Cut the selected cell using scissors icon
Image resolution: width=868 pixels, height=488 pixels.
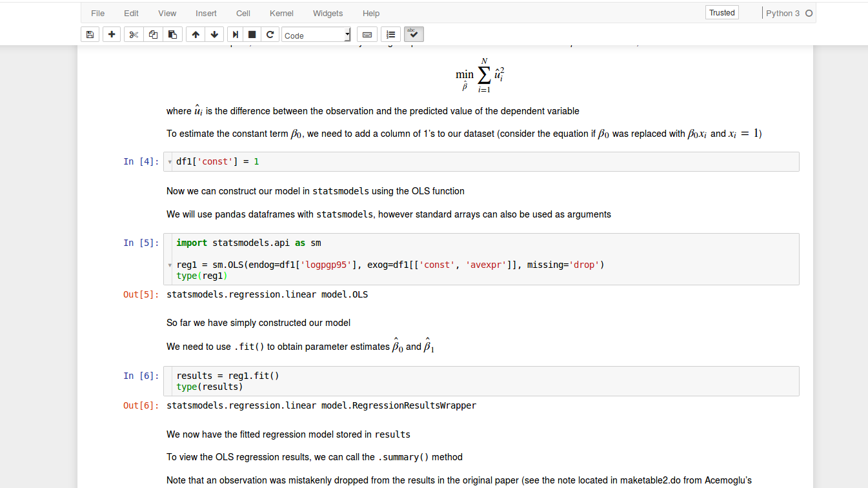[133, 34]
